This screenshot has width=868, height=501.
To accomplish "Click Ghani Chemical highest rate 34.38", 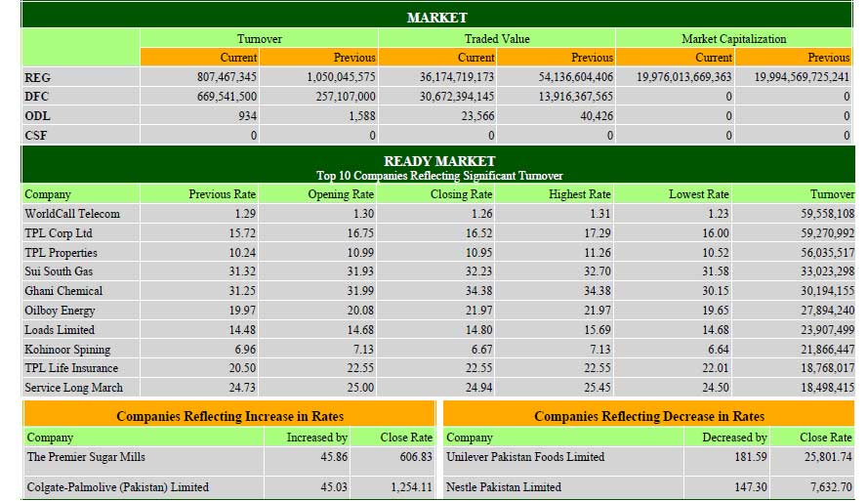I will [x=598, y=291].
